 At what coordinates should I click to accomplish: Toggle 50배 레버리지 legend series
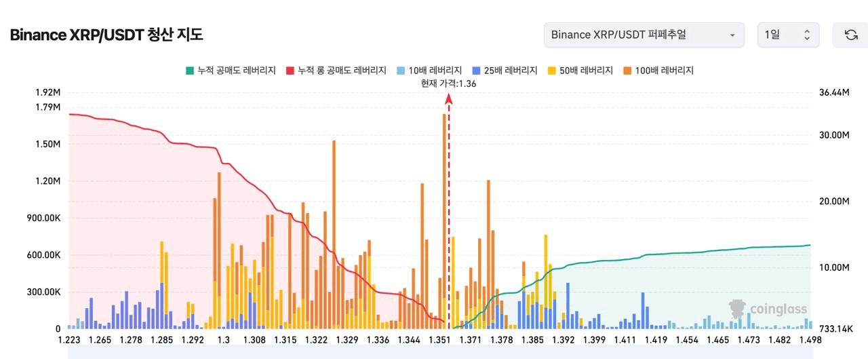[580, 71]
